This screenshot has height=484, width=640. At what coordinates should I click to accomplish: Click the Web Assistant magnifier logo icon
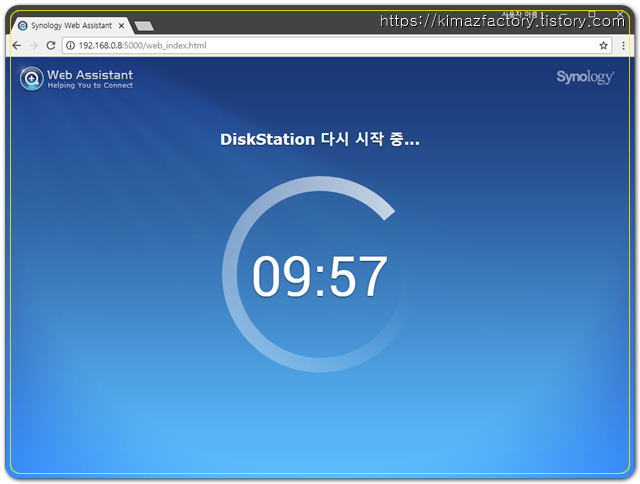pyautogui.click(x=31, y=78)
